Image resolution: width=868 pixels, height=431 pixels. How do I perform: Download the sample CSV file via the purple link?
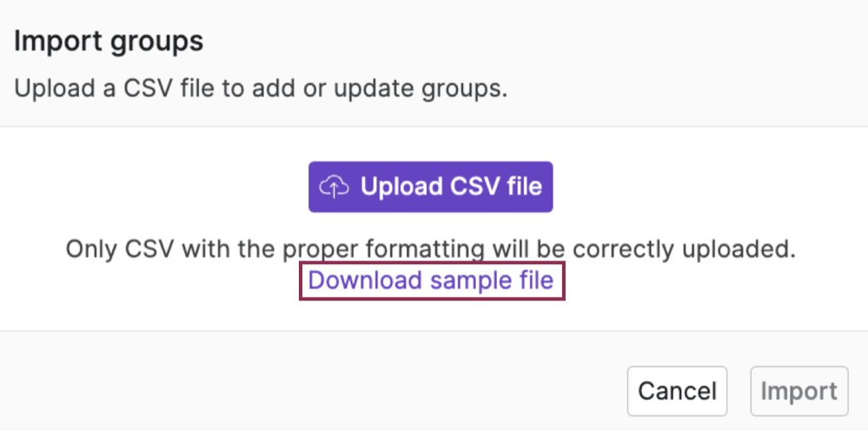(431, 281)
